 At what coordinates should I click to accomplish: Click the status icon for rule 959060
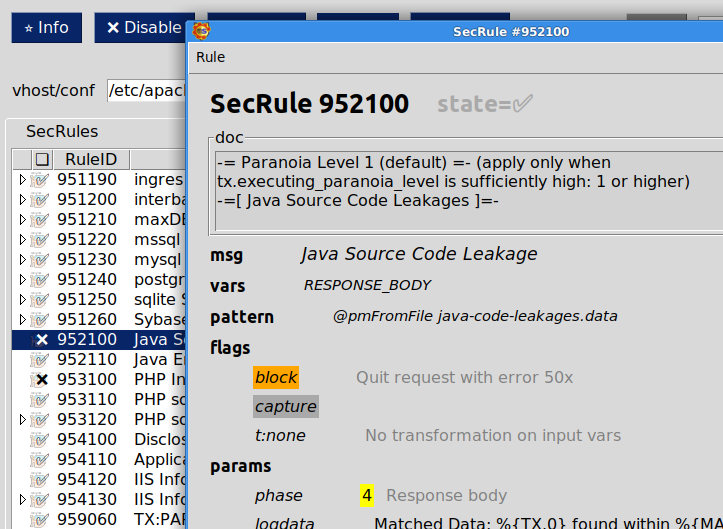coord(41,520)
